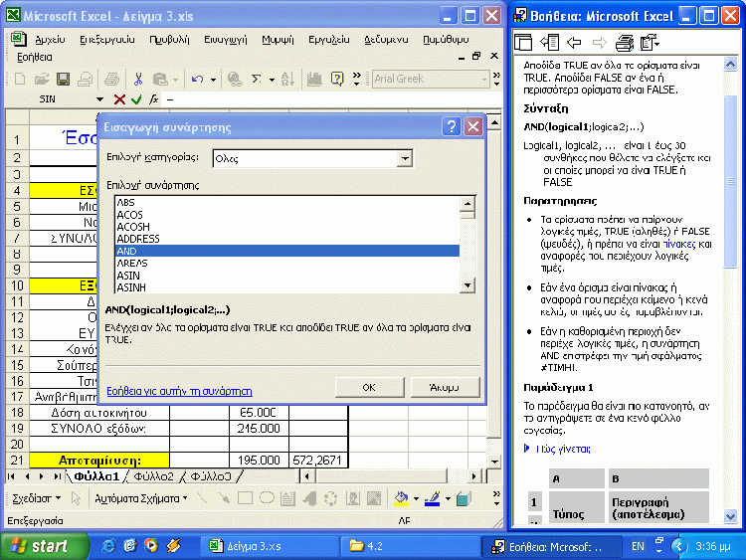The height and width of the screenshot is (560, 746).
Task: Open the Μορφή menu
Action: (x=278, y=40)
